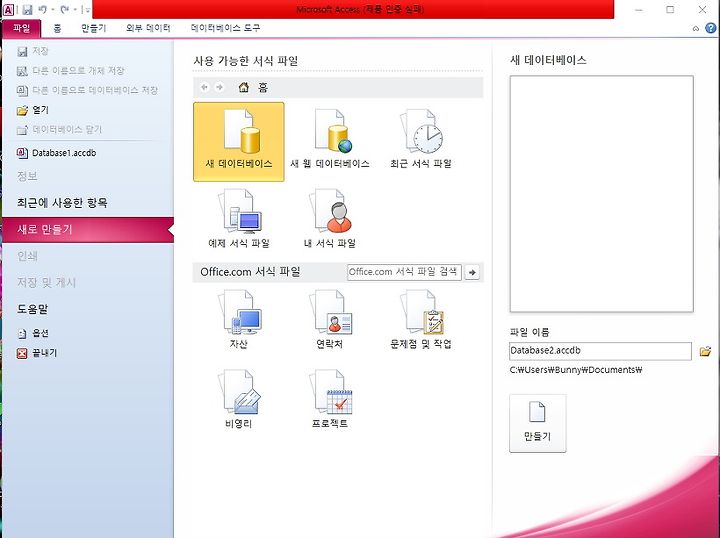Start the Office.com template search arrow

(472, 272)
